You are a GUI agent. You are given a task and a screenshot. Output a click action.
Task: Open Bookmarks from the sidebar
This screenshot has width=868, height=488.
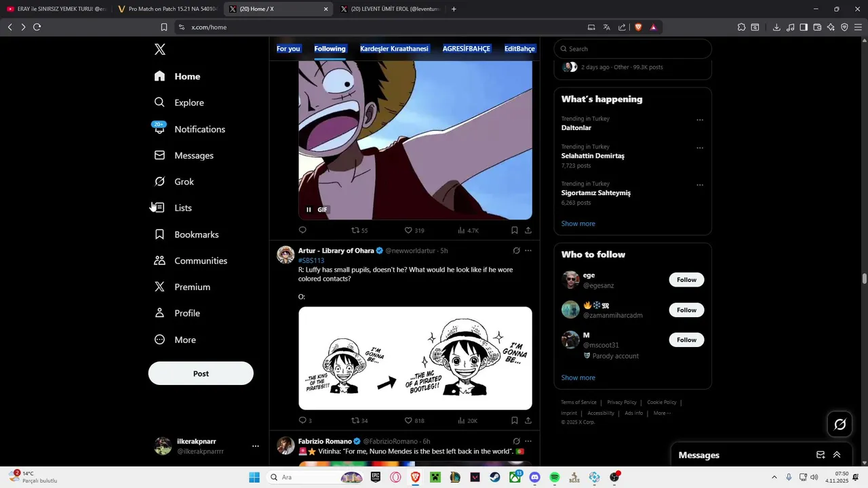tap(186, 235)
